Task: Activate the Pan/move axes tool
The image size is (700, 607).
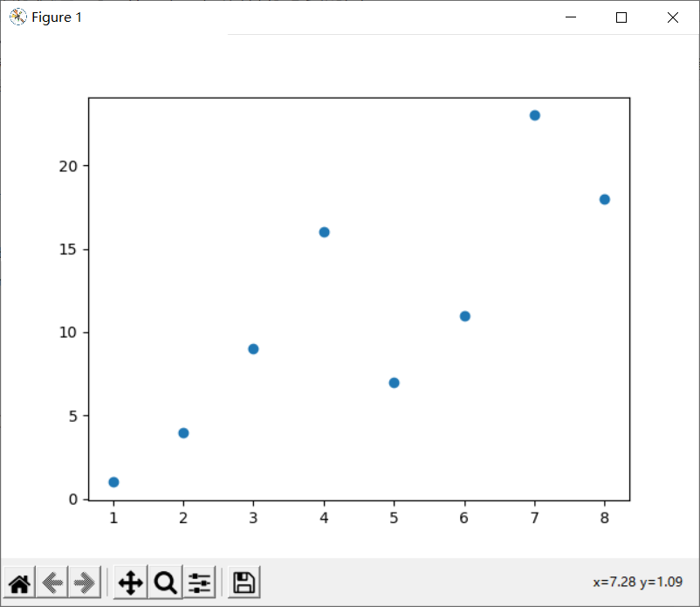Action: 130,583
